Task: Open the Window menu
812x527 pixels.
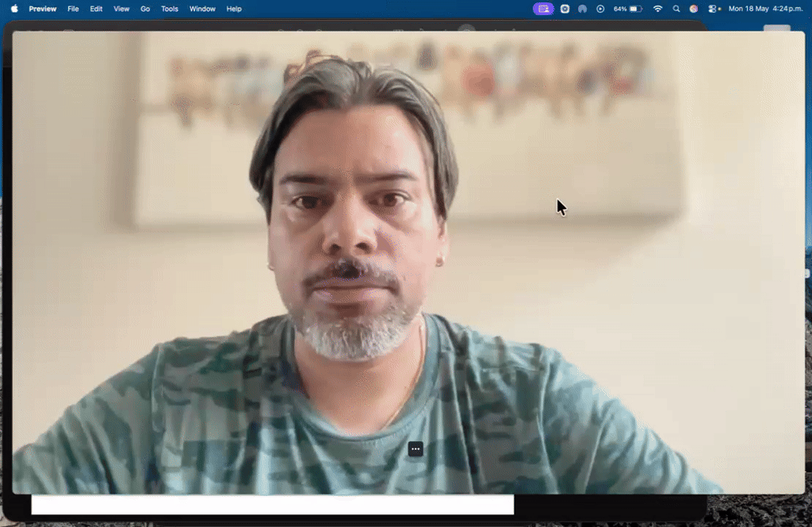Action: pyautogui.click(x=202, y=9)
